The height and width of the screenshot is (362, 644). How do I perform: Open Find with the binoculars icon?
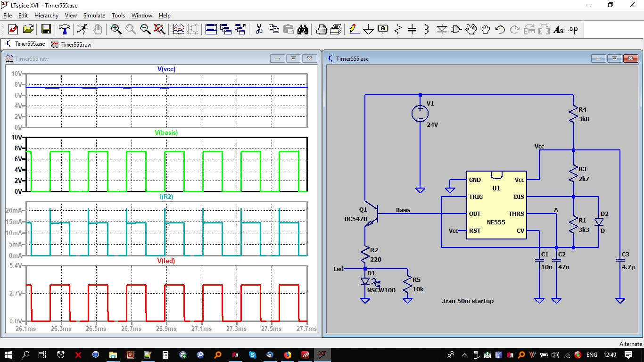[303, 29]
